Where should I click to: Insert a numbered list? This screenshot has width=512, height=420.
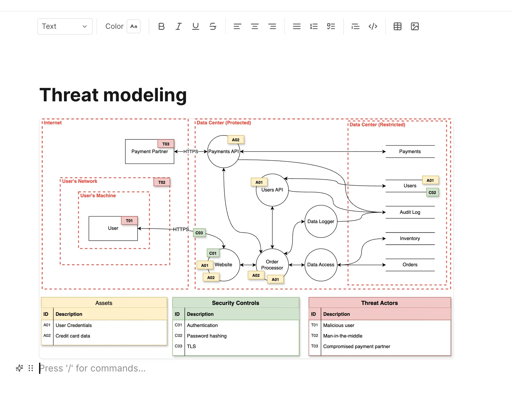pyautogui.click(x=314, y=27)
